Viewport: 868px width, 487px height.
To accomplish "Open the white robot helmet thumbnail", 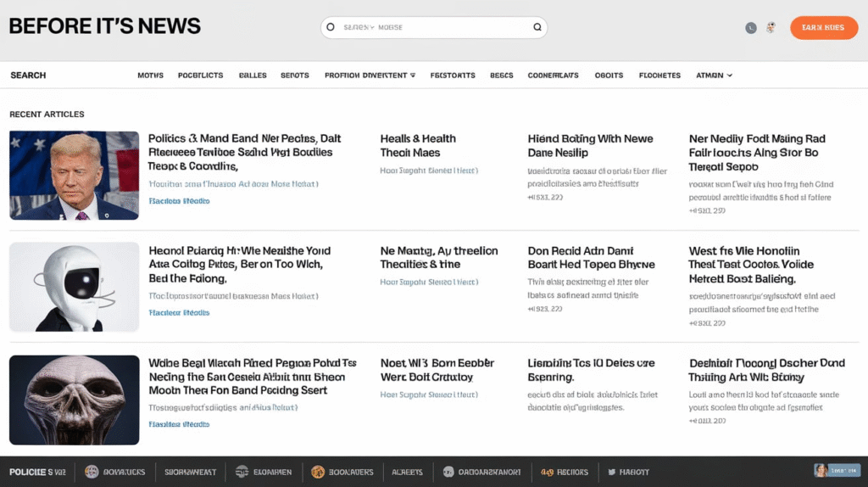I will tap(75, 287).
